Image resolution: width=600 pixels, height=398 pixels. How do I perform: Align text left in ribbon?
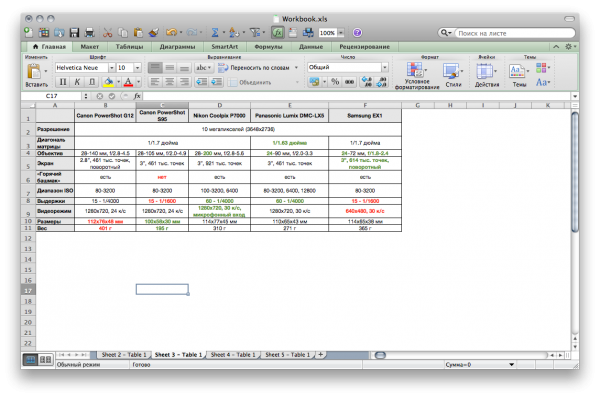pos(155,82)
